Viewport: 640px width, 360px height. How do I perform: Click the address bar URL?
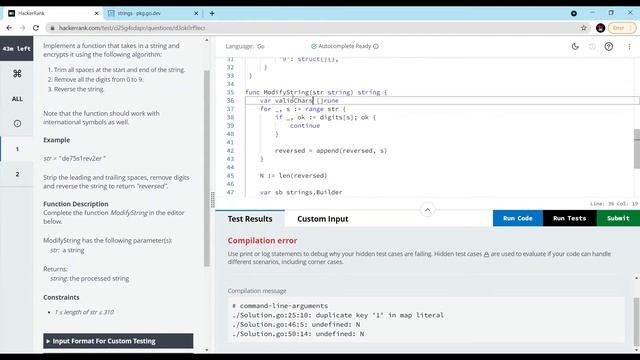[132, 28]
